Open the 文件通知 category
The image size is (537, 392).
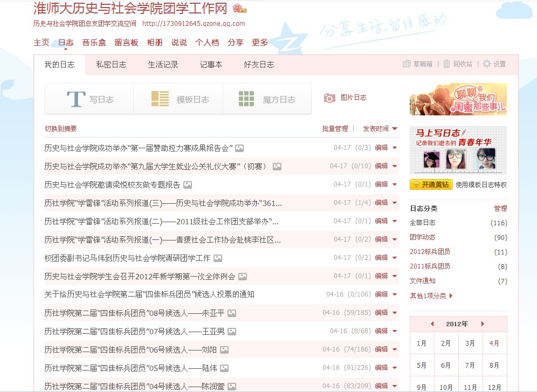tap(422, 281)
